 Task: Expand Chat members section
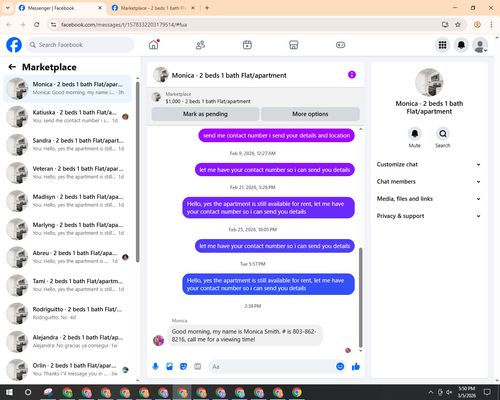429,182
